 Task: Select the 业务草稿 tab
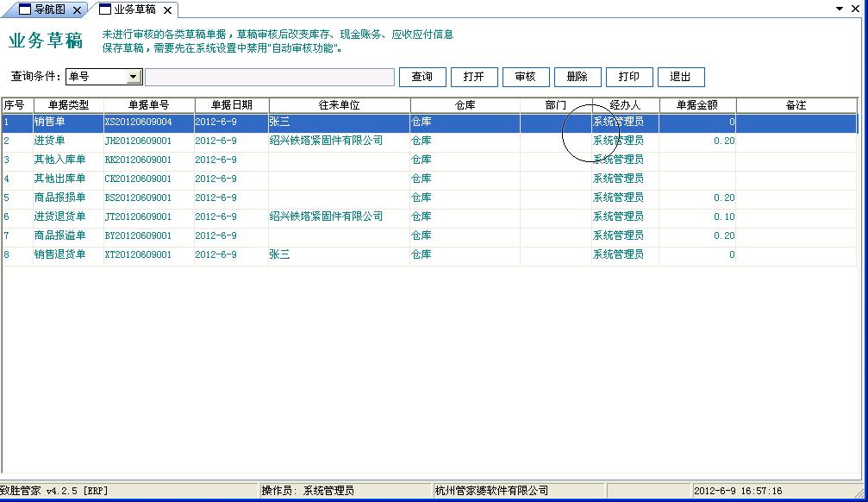pyautogui.click(x=134, y=9)
